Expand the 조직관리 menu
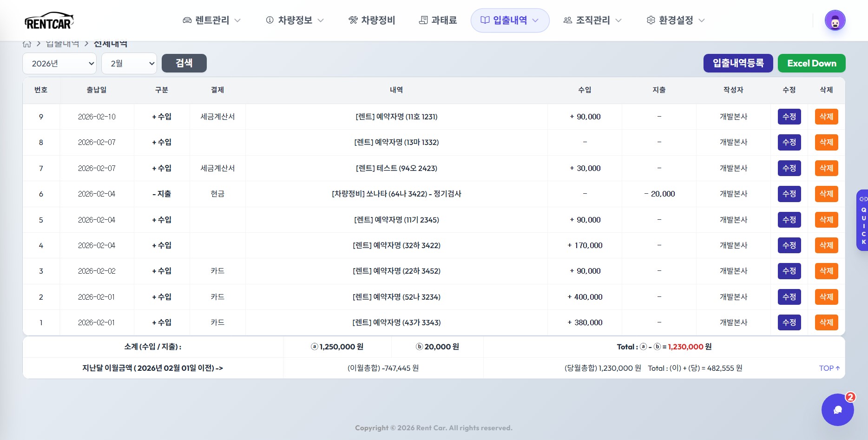Image resolution: width=868 pixels, height=440 pixels. tap(592, 20)
